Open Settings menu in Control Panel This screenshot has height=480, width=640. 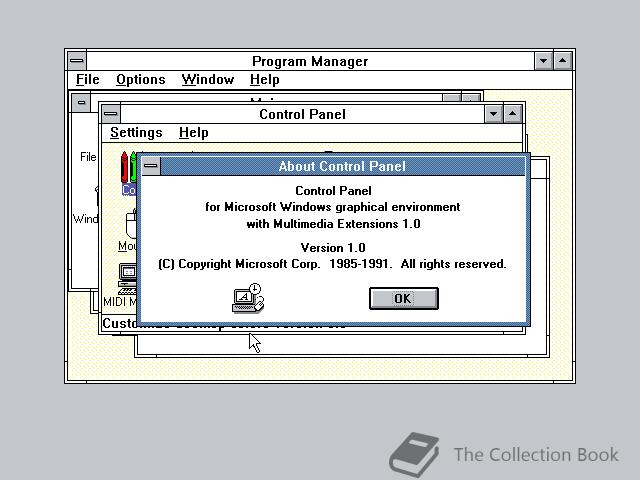[136, 132]
